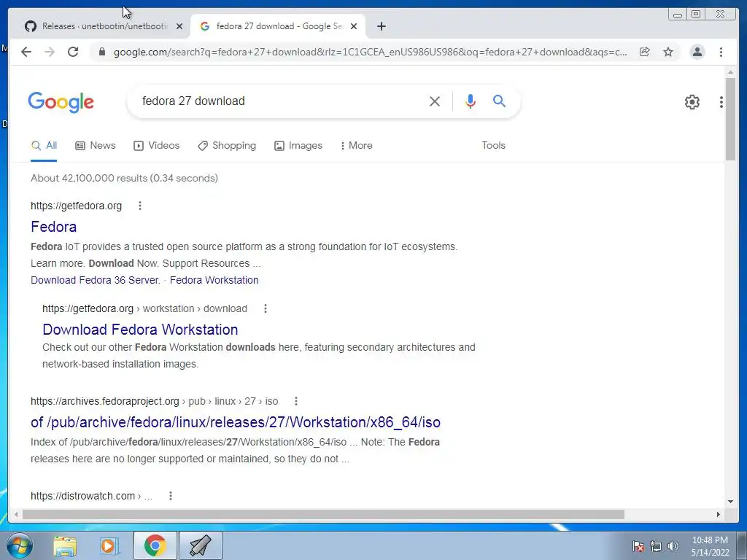Bookmark this tab with star icon

coord(668,52)
